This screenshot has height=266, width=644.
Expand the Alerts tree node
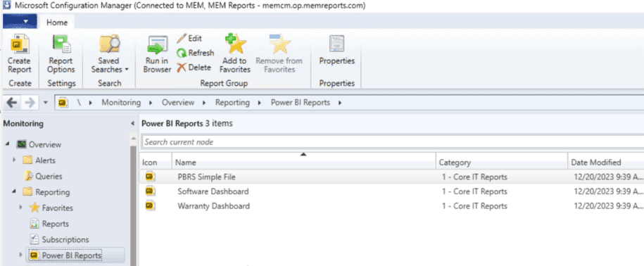(15, 160)
